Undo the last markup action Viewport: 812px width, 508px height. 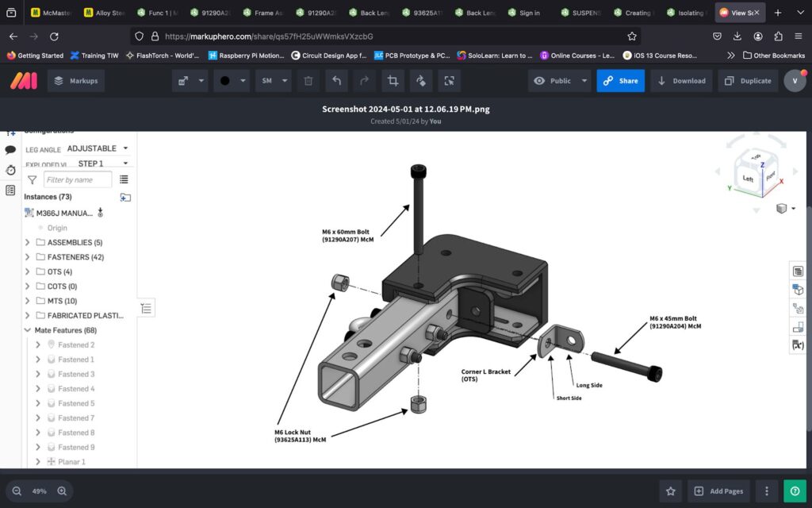337,81
